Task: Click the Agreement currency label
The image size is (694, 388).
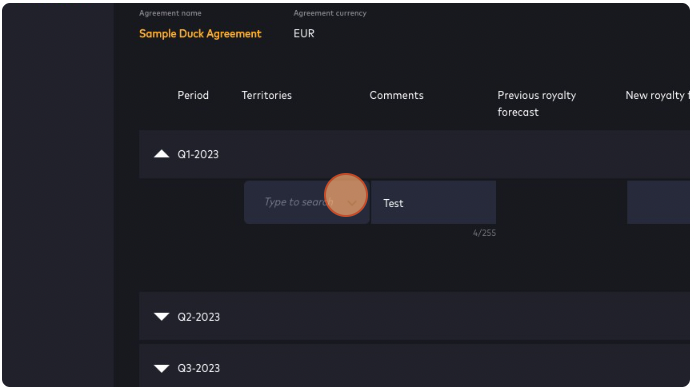Action: [x=330, y=13]
